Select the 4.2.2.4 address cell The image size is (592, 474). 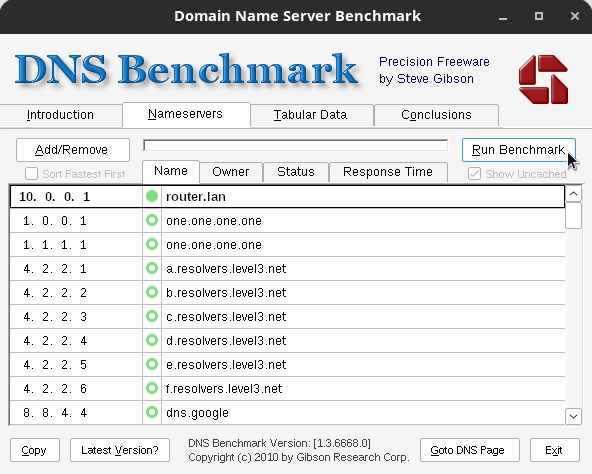click(76, 340)
